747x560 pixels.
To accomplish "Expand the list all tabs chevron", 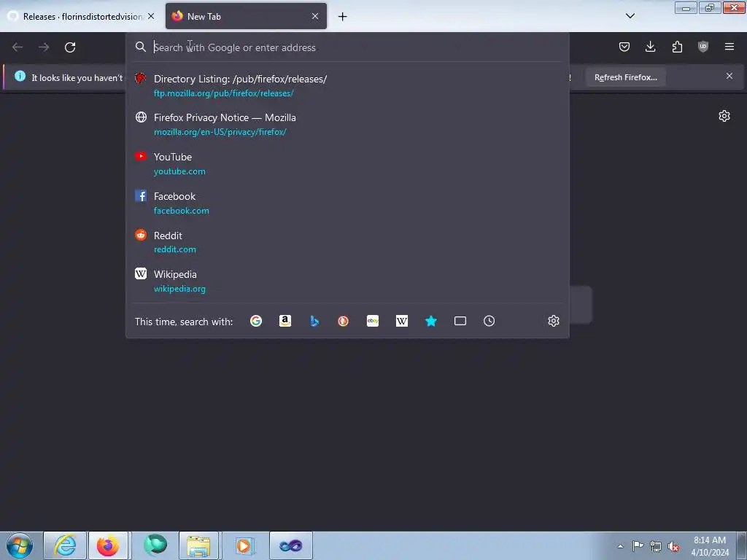I will point(630,16).
